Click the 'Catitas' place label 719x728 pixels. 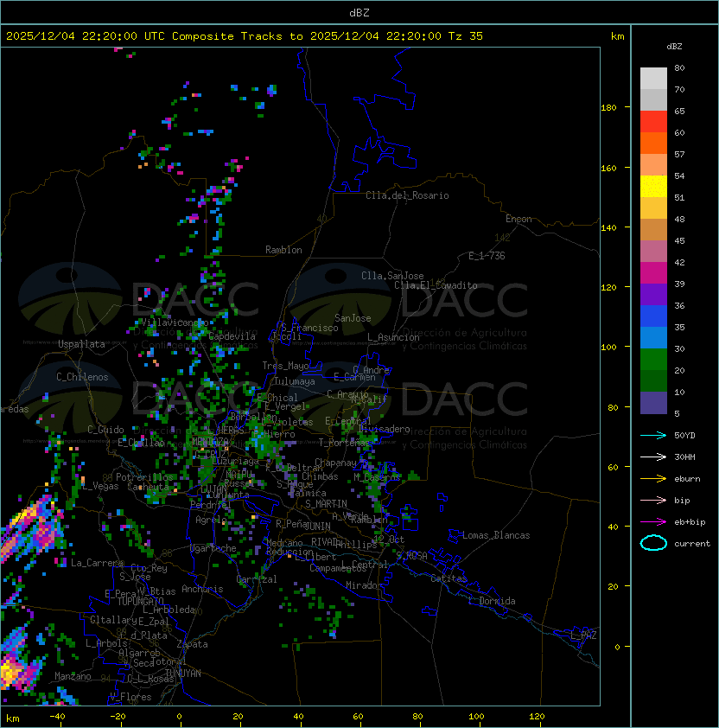[449, 578]
